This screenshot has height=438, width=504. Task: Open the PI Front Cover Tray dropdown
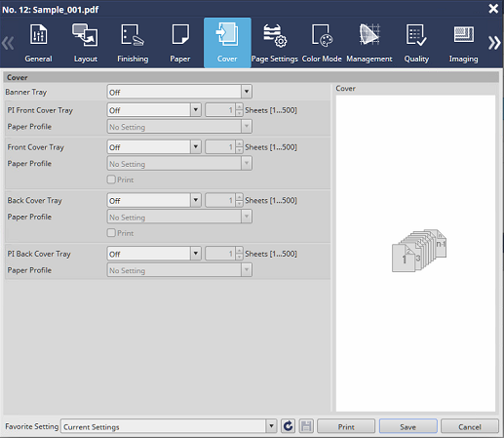tap(154, 110)
